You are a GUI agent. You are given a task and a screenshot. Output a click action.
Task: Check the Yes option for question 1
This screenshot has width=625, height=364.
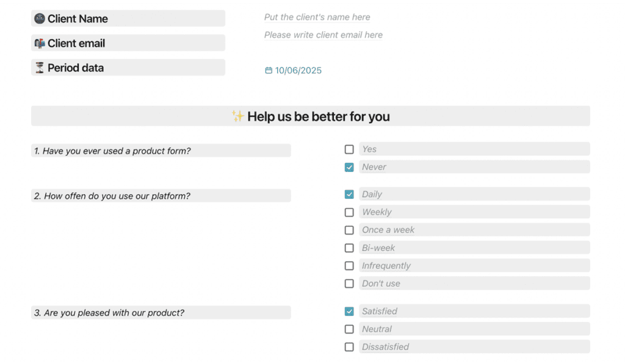click(x=349, y=149)
